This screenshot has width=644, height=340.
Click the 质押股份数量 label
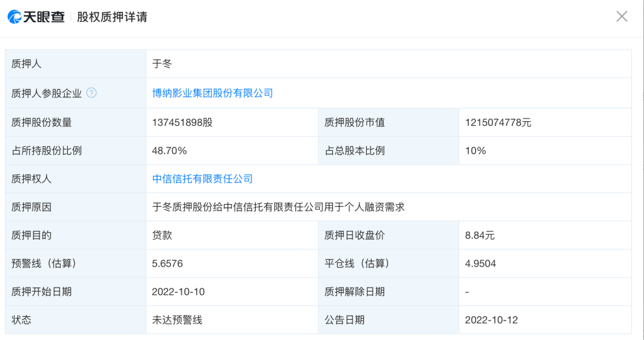[x=42, y=122]
